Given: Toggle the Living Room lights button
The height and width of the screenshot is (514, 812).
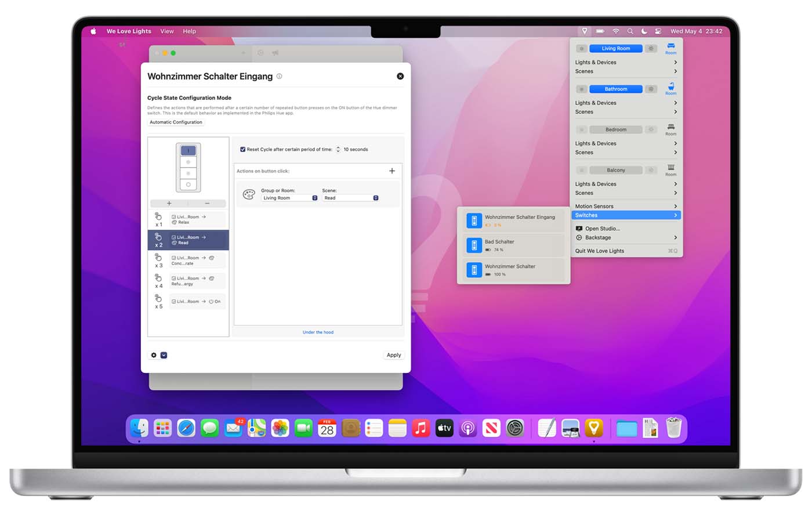Looking at the screenshot, I should [x=615, y=49].
